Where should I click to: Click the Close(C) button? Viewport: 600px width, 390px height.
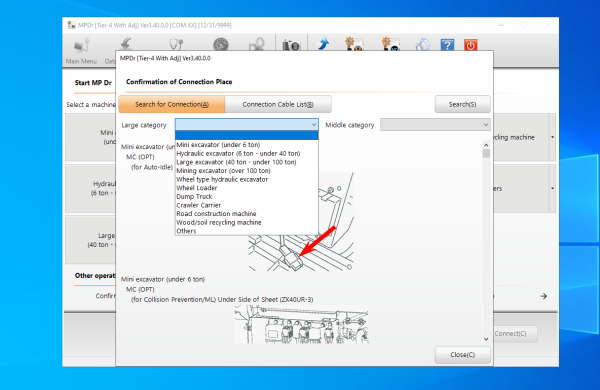[462, 355]
